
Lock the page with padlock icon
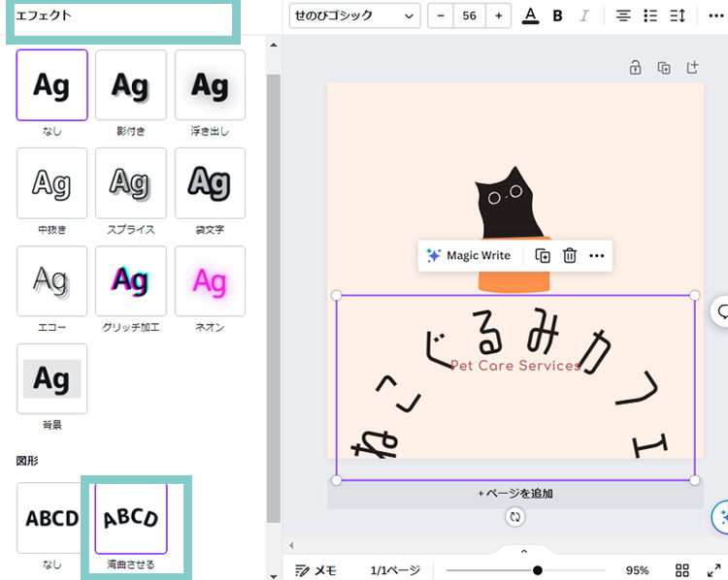635,68
